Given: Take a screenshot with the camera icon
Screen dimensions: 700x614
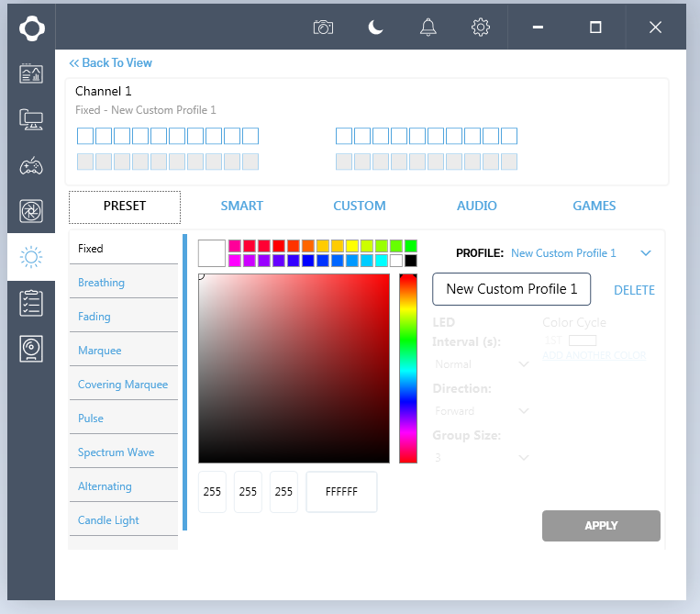Looking at the screenshot, I should coord(323,28).
